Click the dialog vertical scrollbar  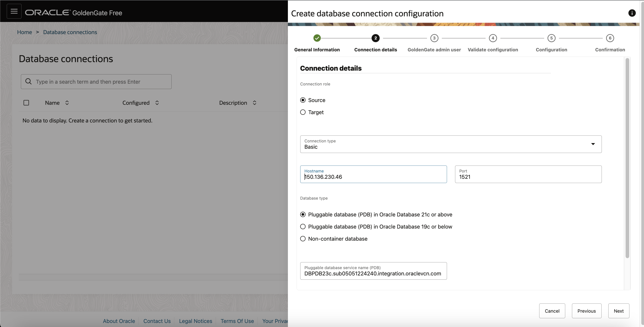pyautogui.click(x=627, y=158)
